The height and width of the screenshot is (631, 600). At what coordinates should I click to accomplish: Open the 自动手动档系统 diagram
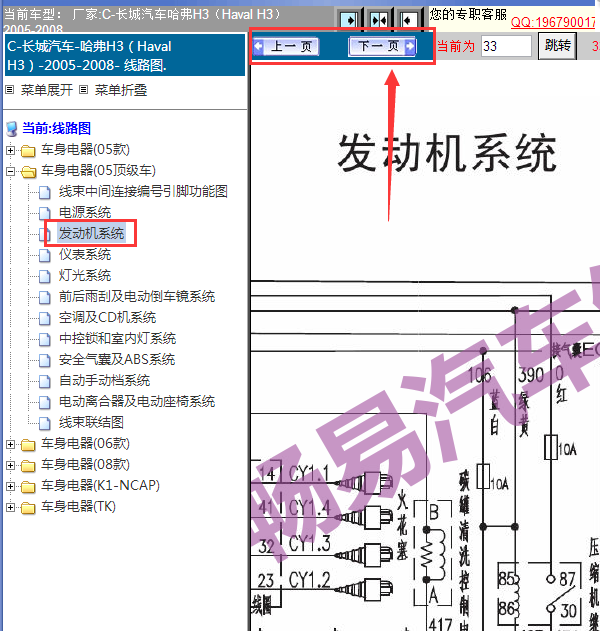click(105, 380)
